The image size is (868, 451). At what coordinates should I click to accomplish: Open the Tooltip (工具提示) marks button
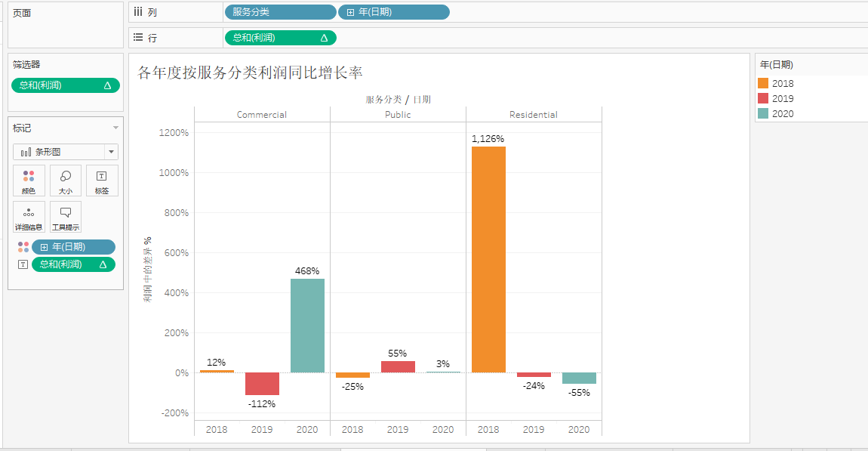tap(66, 217)
